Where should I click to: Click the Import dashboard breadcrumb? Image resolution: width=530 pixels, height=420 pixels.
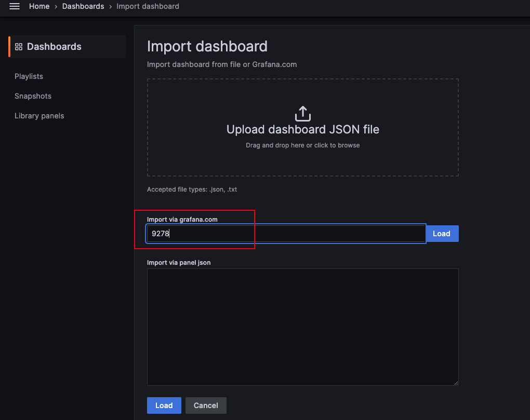point(148,7)
